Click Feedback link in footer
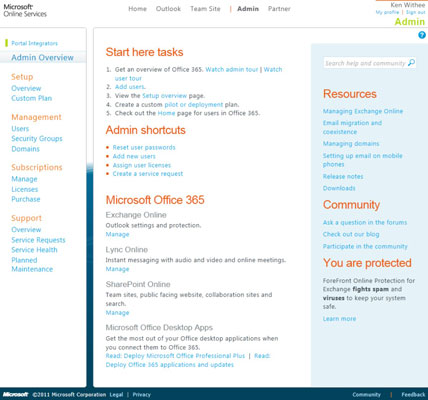The image size is (428, 400). coord(413,395)
